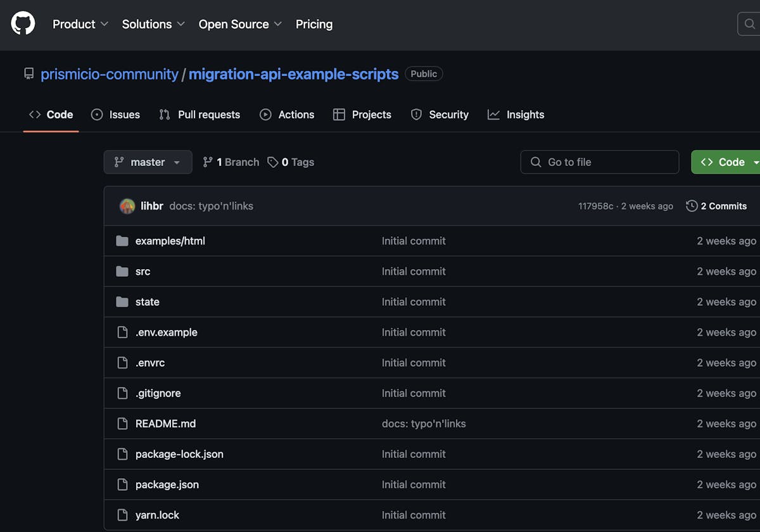Open the prismicio-community organization link
760x532 pixels.
pyautogui.click(x=109, y=73)
